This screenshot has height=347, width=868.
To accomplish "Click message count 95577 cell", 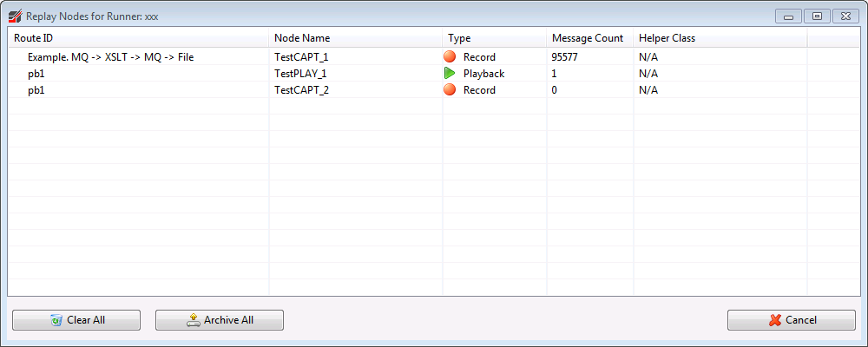I will 568,57.
